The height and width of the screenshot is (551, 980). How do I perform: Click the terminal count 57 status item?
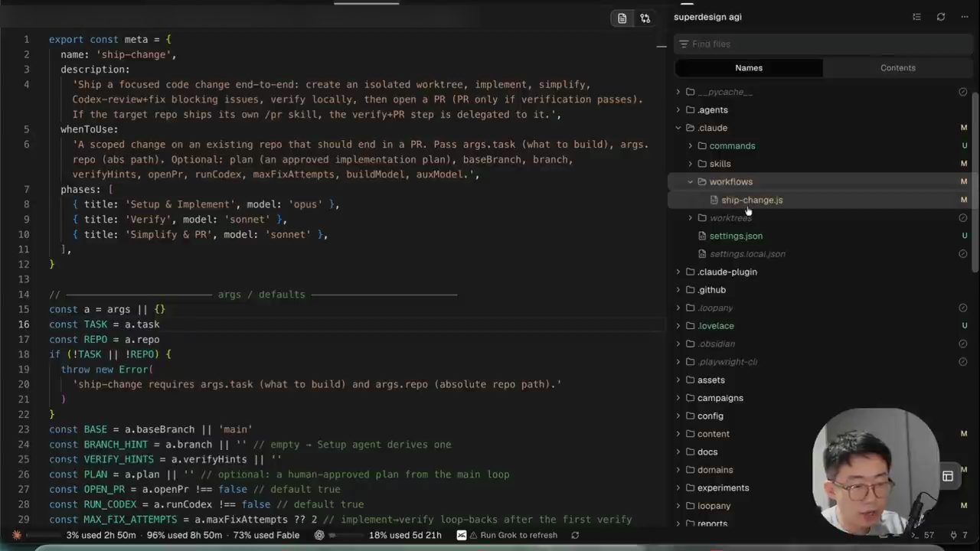923,536
